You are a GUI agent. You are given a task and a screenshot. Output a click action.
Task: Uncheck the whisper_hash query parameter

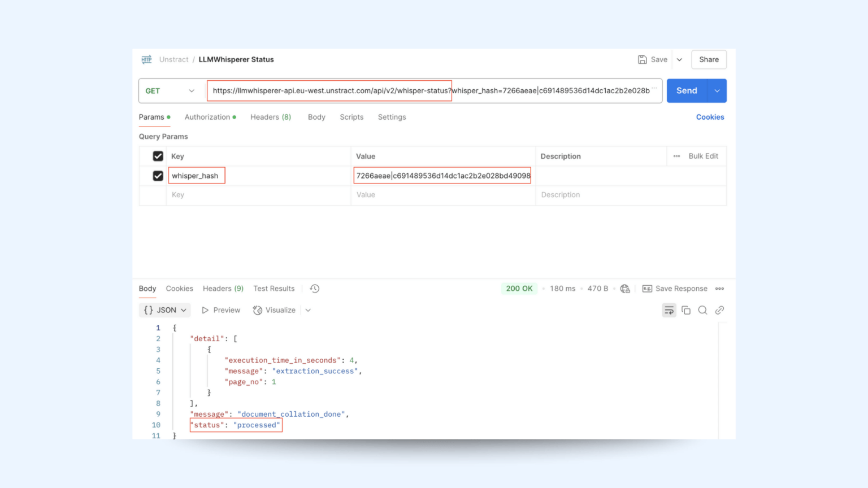pos(158,175)
